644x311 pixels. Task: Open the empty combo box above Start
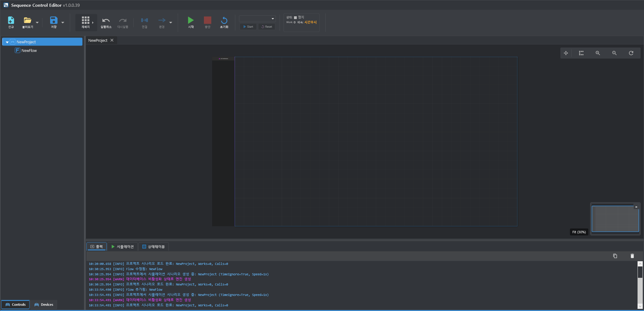[x=257, y=19]
